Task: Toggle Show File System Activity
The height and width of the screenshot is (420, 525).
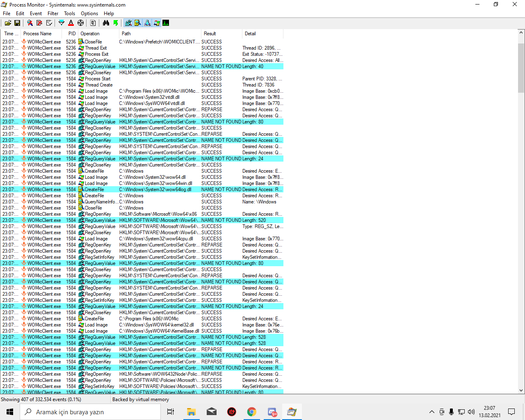Action: tap(138, 23)
